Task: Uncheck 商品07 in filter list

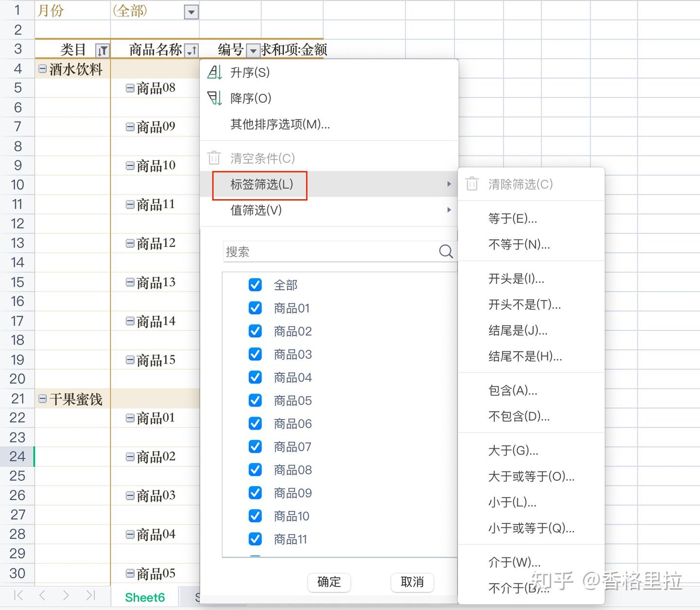Action: coord(255,447)
